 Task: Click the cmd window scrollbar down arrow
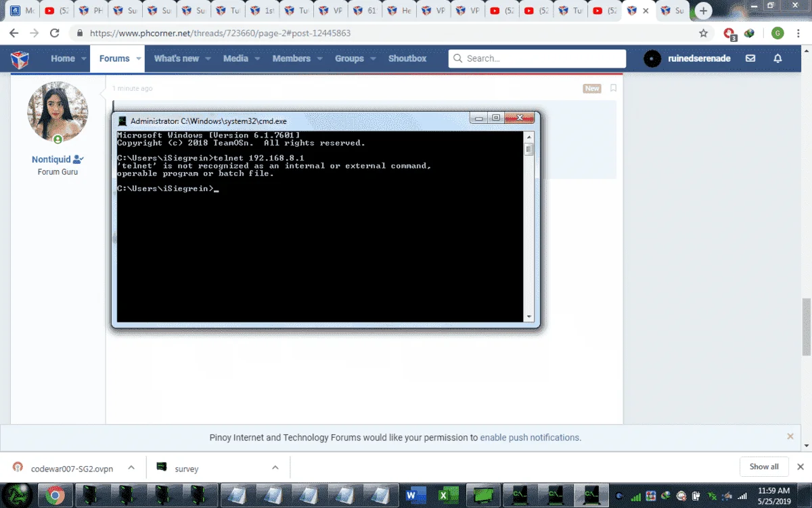point(529,316)
